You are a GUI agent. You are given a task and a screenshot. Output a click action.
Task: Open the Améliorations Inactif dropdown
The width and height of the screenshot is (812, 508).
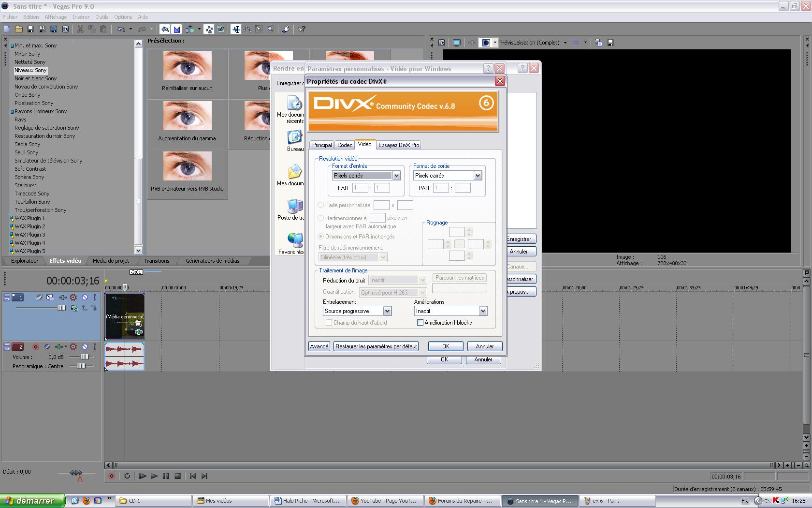tap(483, 311)
